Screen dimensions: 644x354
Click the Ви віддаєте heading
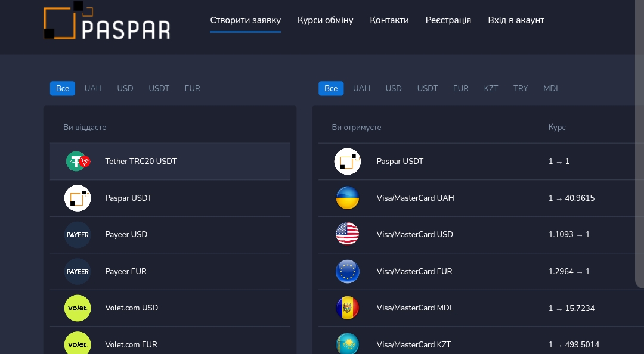click(85, 128)
